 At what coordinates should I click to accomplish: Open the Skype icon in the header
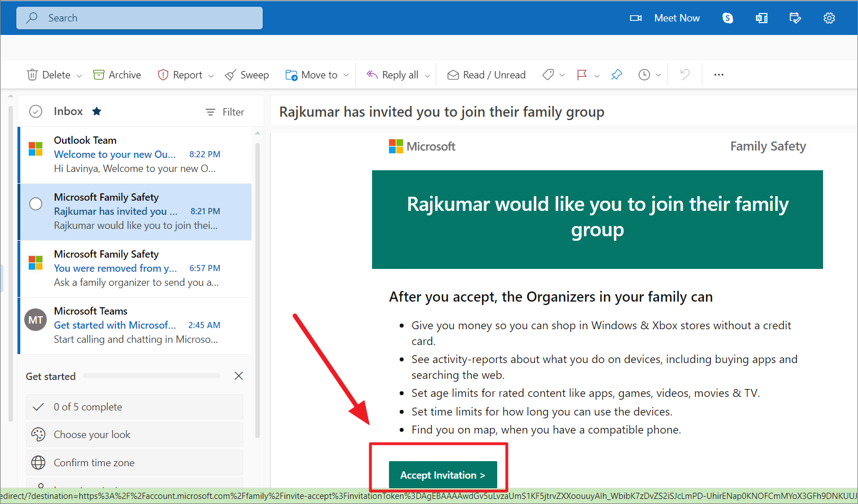click(x=728, y=18)
